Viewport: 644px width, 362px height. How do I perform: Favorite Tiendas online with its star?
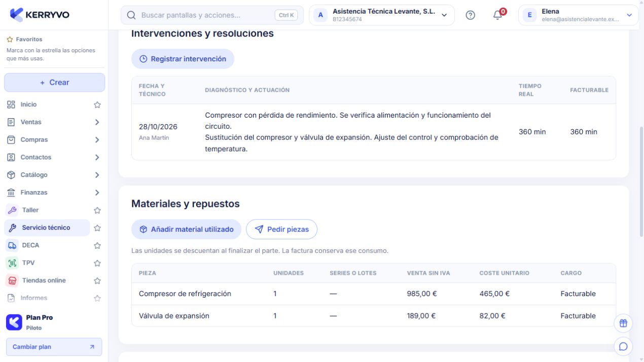pos(97,281)
